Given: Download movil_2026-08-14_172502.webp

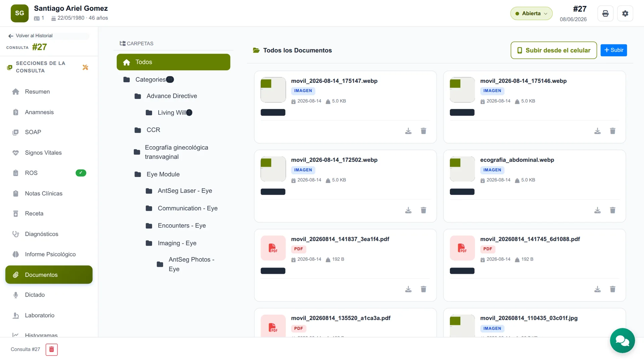Looking at the screenshot, I should tap(408, 210).
